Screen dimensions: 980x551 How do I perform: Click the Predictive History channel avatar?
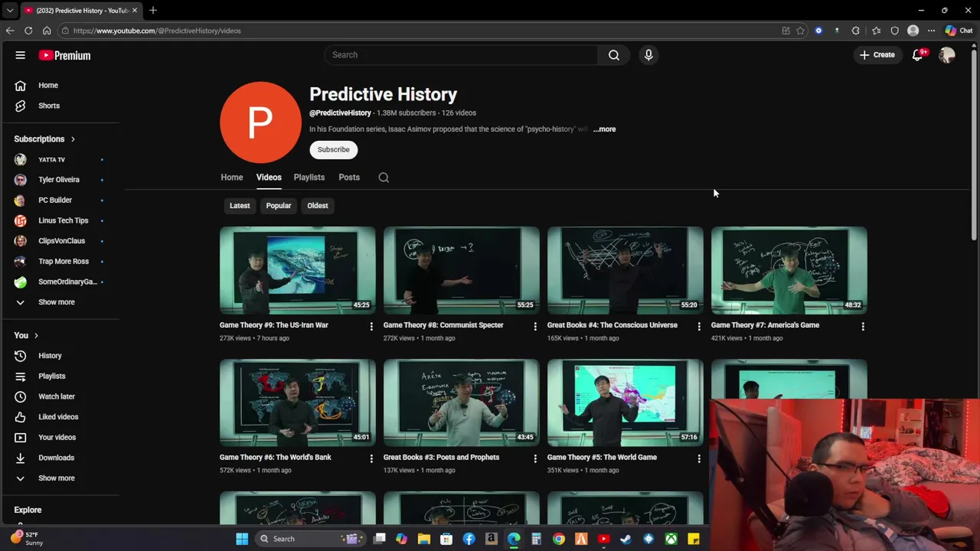[260, 122]
